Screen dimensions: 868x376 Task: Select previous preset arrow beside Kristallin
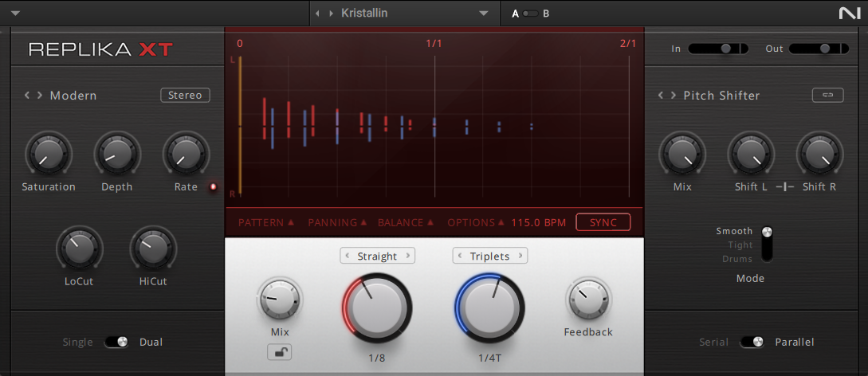coord(317,14)
